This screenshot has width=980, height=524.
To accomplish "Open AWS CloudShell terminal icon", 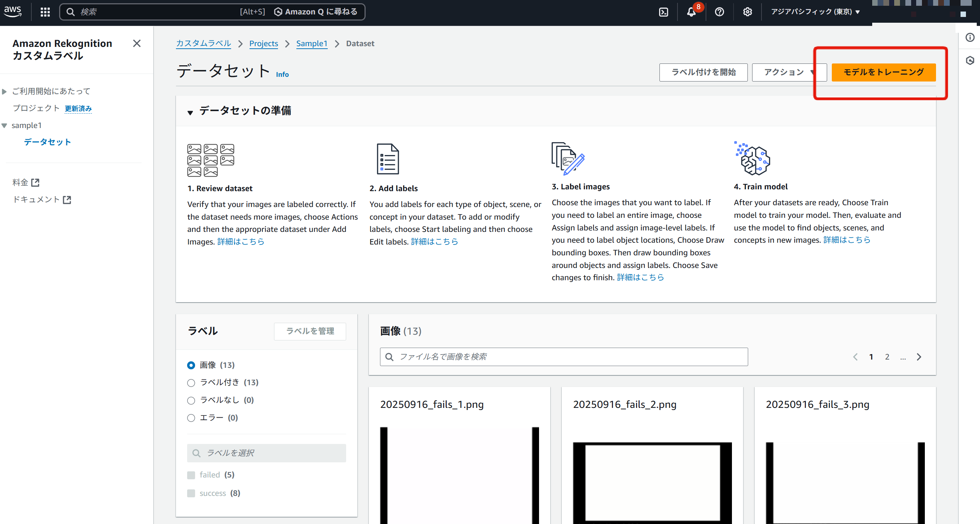I will coord(663,12).
